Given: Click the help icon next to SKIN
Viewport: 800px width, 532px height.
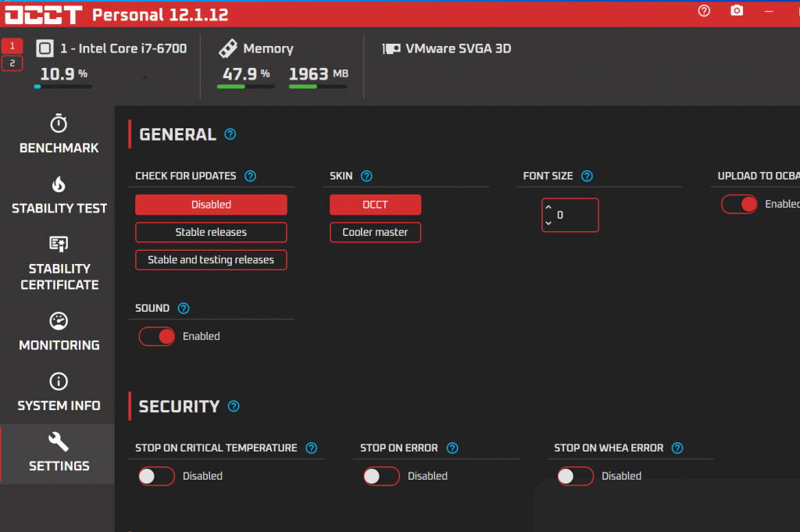Looking at the screenshot, I should coord(366,177).
